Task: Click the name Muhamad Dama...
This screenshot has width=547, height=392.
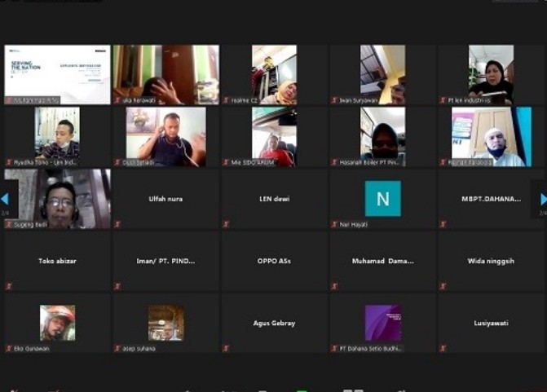Action: pos(382,261)
